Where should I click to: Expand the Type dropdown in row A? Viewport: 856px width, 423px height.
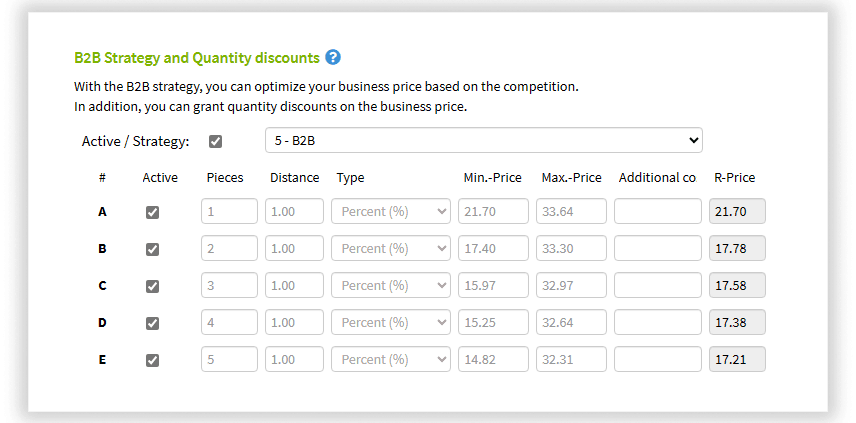click(x=391, y=211)
